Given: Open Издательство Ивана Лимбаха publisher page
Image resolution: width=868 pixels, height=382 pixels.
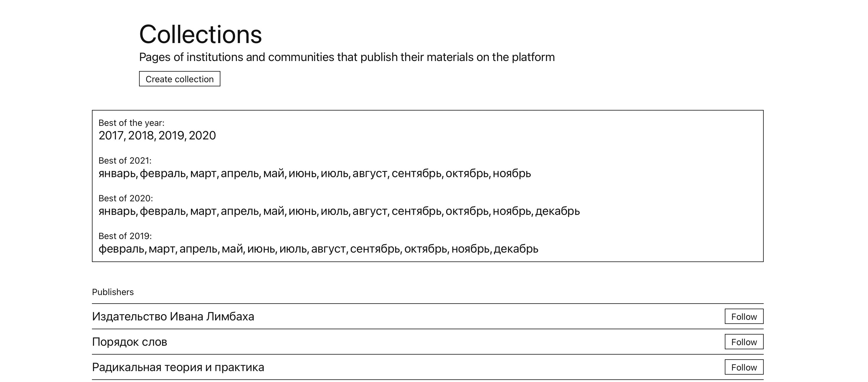Looking at the screenshot, I should 173,316.
